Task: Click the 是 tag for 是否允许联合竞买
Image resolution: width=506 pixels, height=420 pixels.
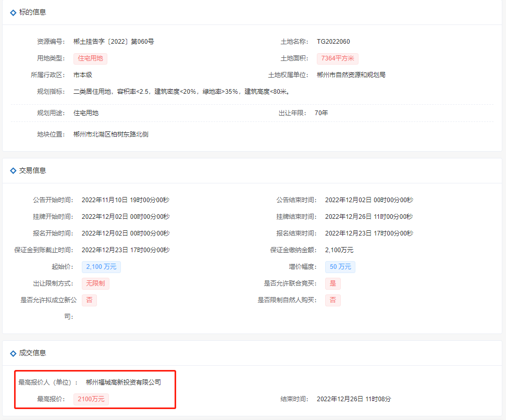Action: (332, 283)
